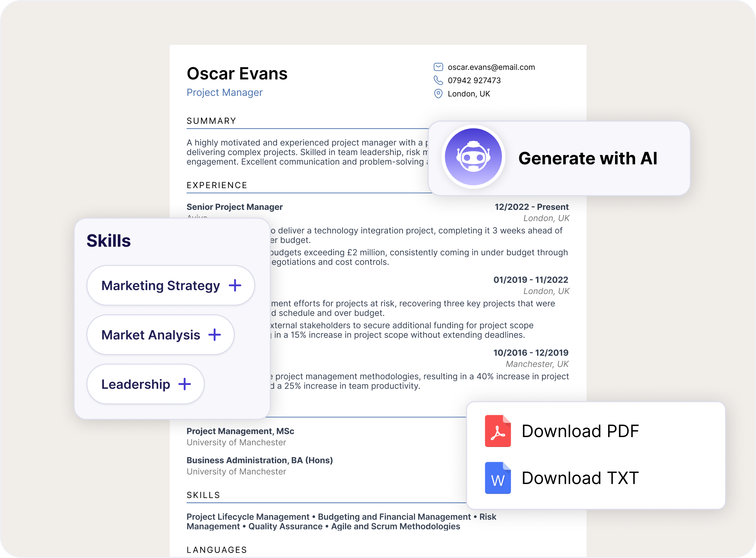Viewport: 756px width, 558px height.
Task: Click the Oscar Evans name heading
Action: [237, 73]
